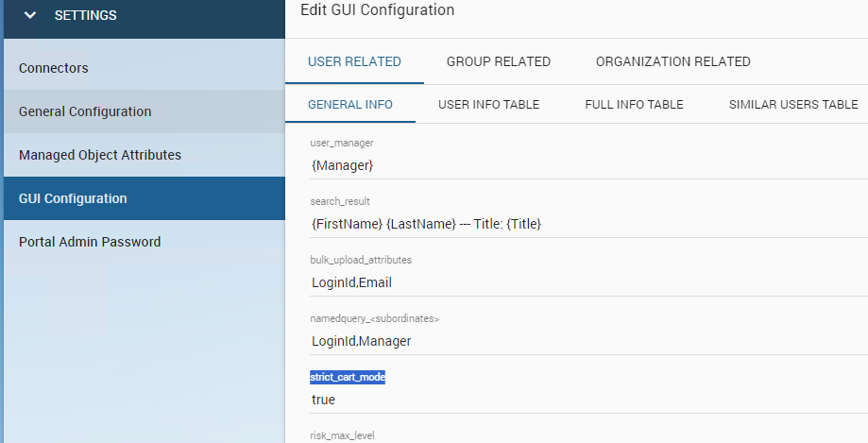Screen dimensions: 868x443
Task: Open the Connectors settings page
Action: tap(53, 68)
